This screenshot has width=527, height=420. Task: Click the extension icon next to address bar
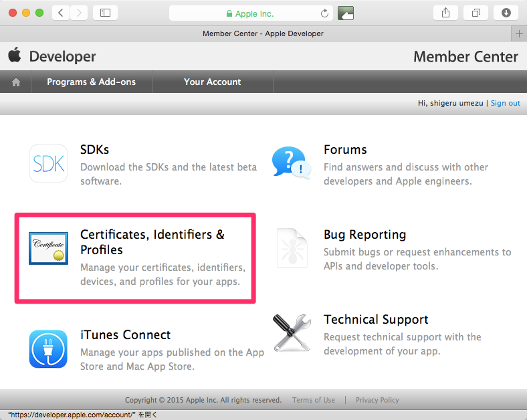click(346, 13)
